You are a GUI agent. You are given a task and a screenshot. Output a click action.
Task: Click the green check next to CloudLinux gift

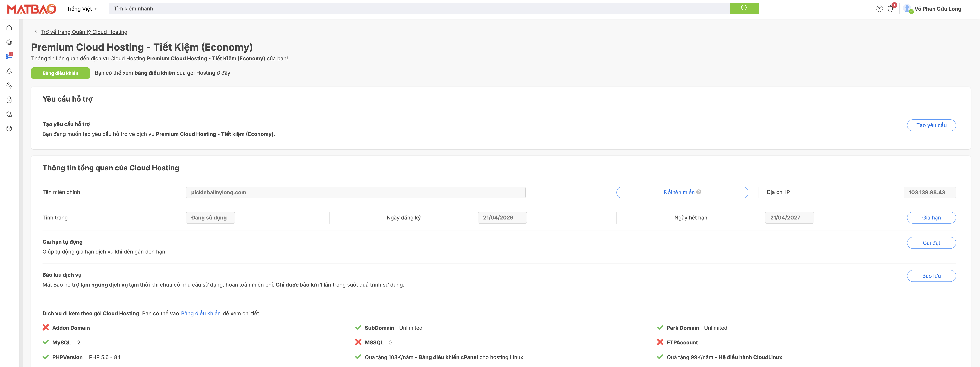[660, 357]
